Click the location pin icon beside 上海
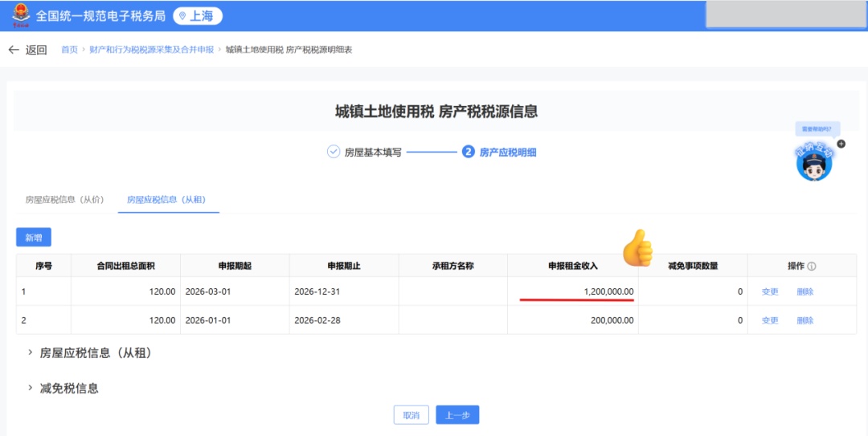Screen dimensions: 868x436 tap(182, 16)
